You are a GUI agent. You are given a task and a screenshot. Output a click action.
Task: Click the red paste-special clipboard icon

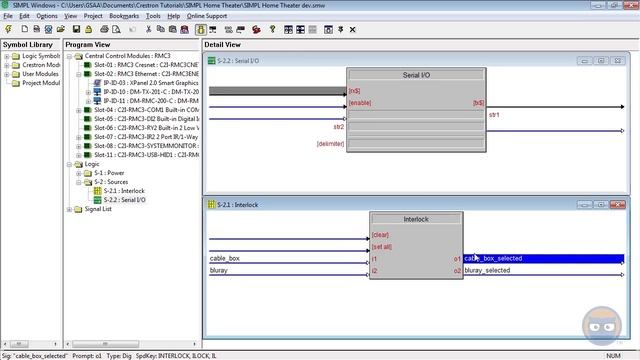(x=184, y=29)
